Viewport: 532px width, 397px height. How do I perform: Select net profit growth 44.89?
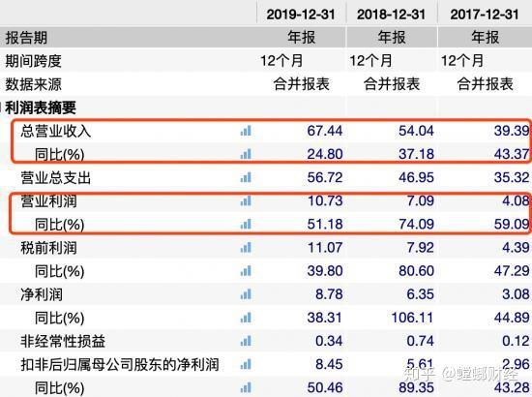[512, 318]
